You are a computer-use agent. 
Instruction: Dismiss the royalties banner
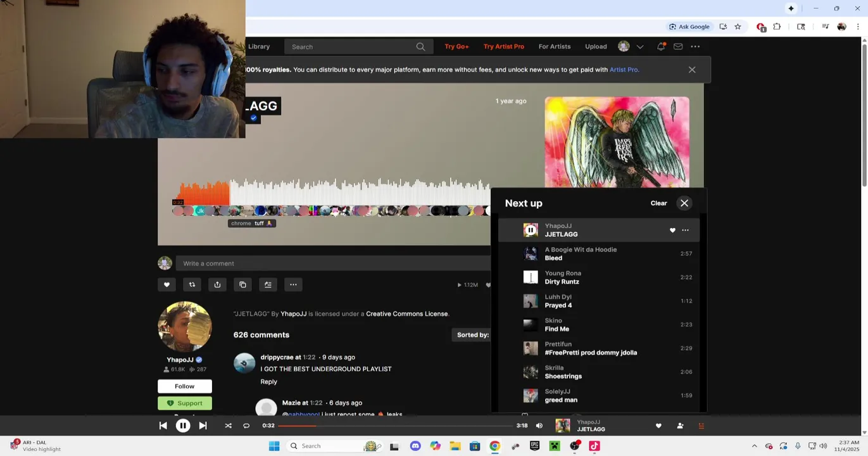[692, 70]
